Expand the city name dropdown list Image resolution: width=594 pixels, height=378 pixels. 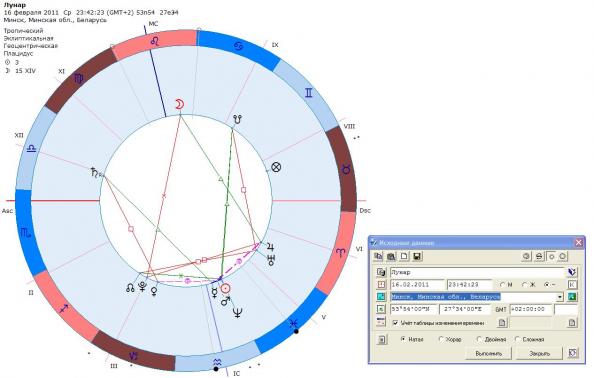click(x=560, y=297)
